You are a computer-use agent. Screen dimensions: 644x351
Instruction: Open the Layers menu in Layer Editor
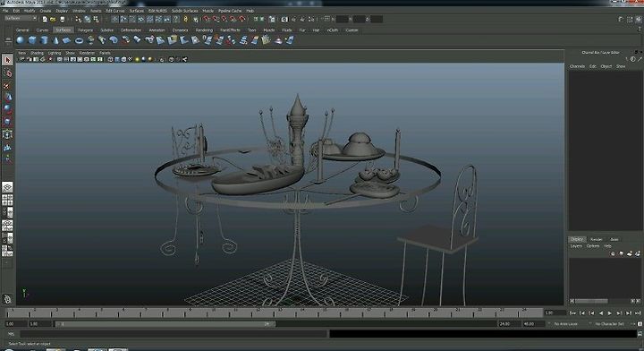click(576, 245)
